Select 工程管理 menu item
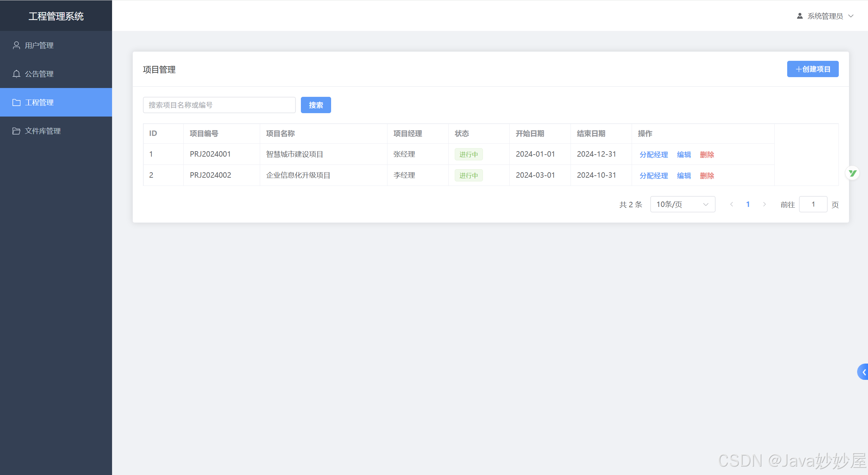The image size is (868, 475). [x=56, y=102]
